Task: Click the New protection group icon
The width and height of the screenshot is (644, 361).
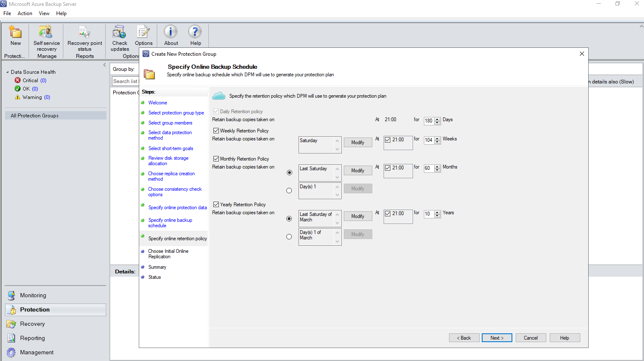Action: tap(16, 32)
